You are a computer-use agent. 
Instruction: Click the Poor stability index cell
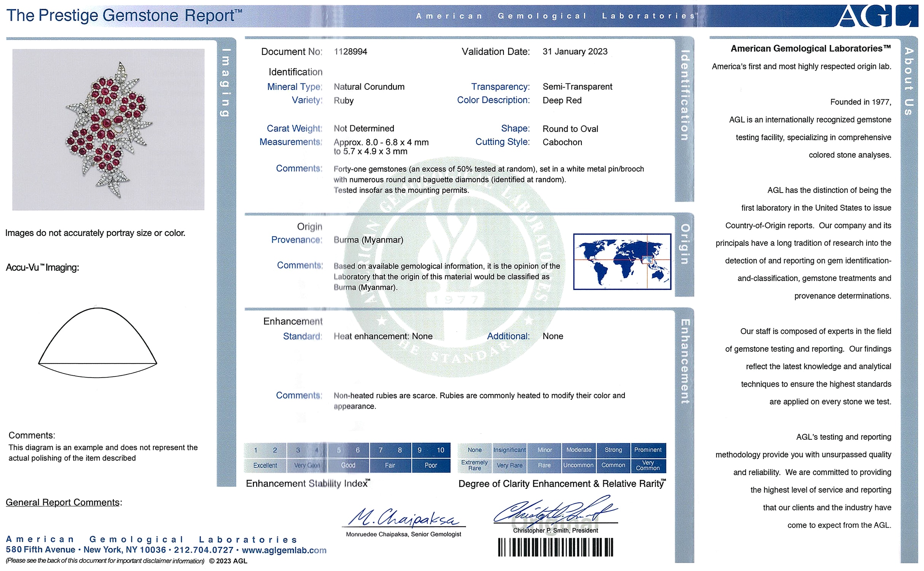tap(430, 465)
